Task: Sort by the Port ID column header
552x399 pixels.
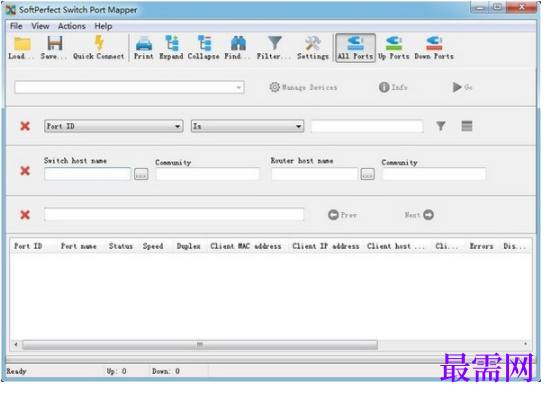Action: (x=33, y=246)
